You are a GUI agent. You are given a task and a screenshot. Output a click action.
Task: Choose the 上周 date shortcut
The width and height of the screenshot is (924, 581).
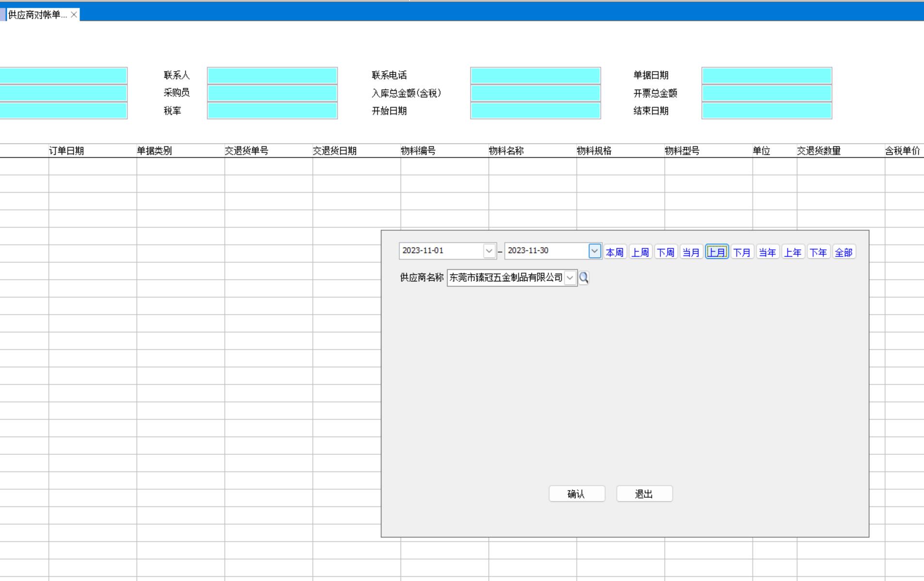coord(640,252)
